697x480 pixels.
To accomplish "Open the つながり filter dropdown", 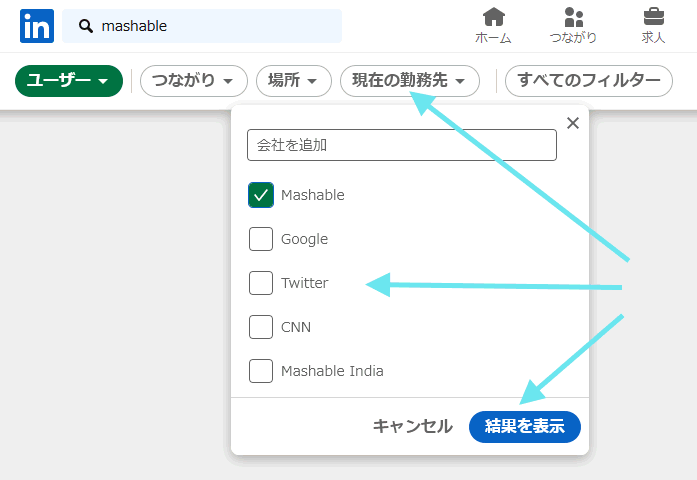I will point(194,81).
